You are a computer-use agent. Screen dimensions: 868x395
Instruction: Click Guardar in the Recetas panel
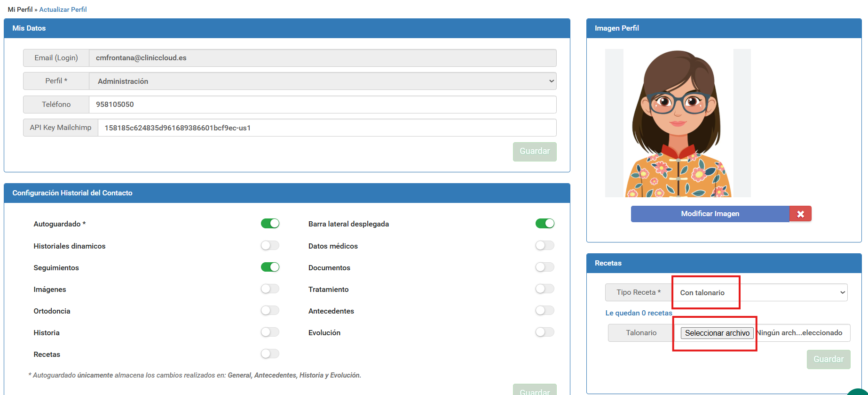point(828,359)
